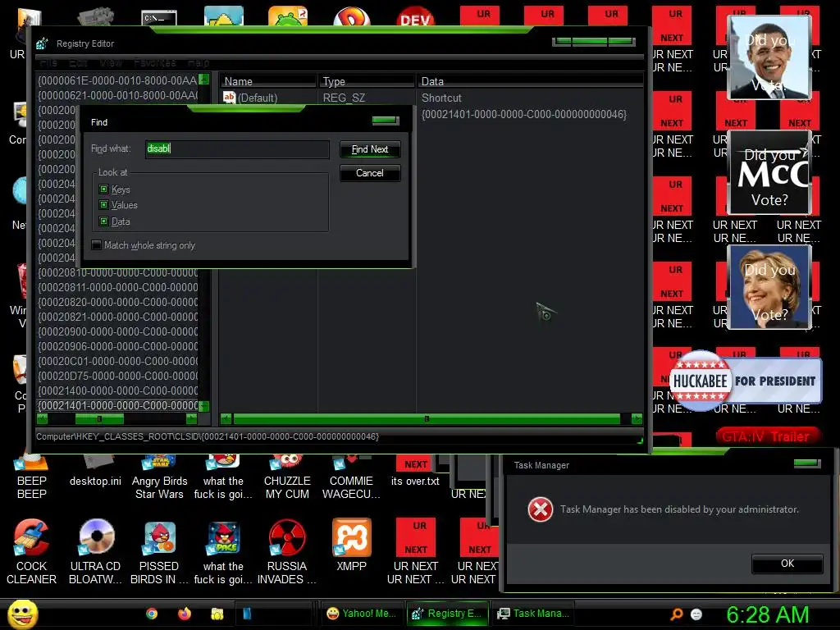840x630 pixels.
Task: Switch to Task Manager taskbar button
Action: [x=533, y=614]
